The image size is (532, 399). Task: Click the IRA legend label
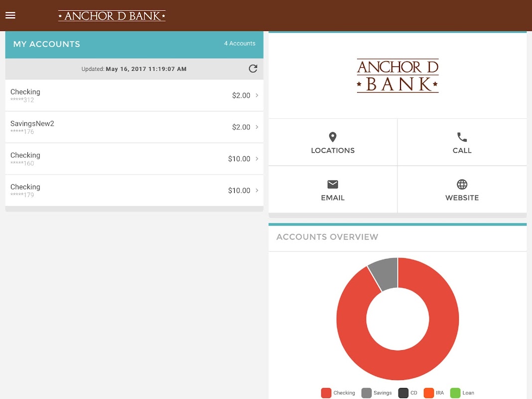(x=440, y=393)
